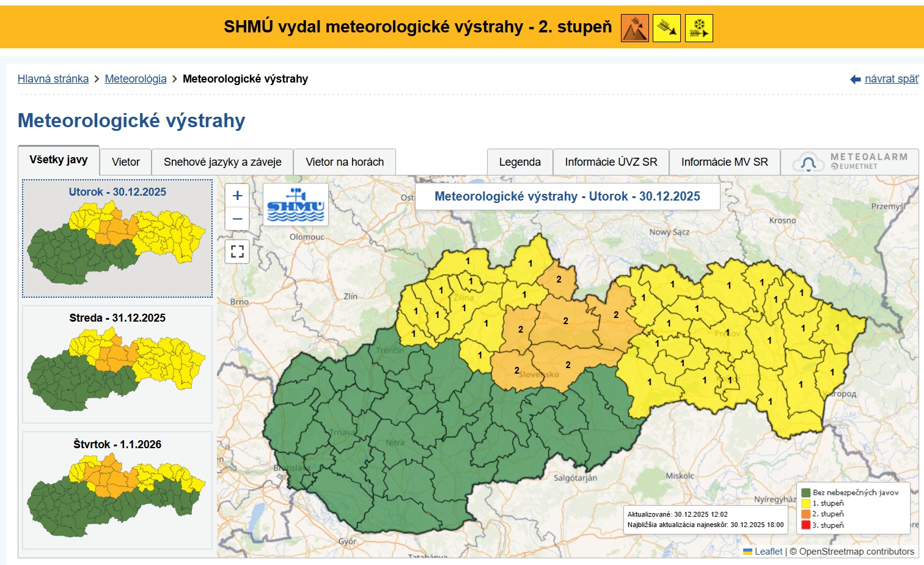This screenshot has width=924, height=565.
Task: Open the OpenStreetMap contributors attribution link
Action: [x=856, y=552]
